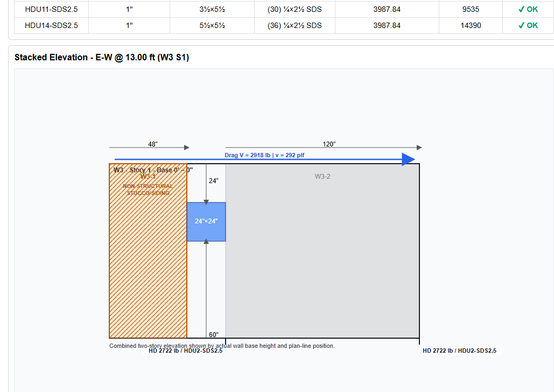The height and width of the screenshot is (392, 554).
Task: Click the OK status in HDU11 row
Action: point(528,10)
